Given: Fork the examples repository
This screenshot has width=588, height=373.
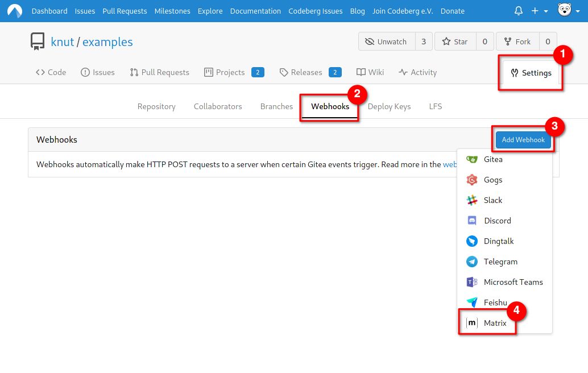Looking at the screenshot, I should pos(517,42).
